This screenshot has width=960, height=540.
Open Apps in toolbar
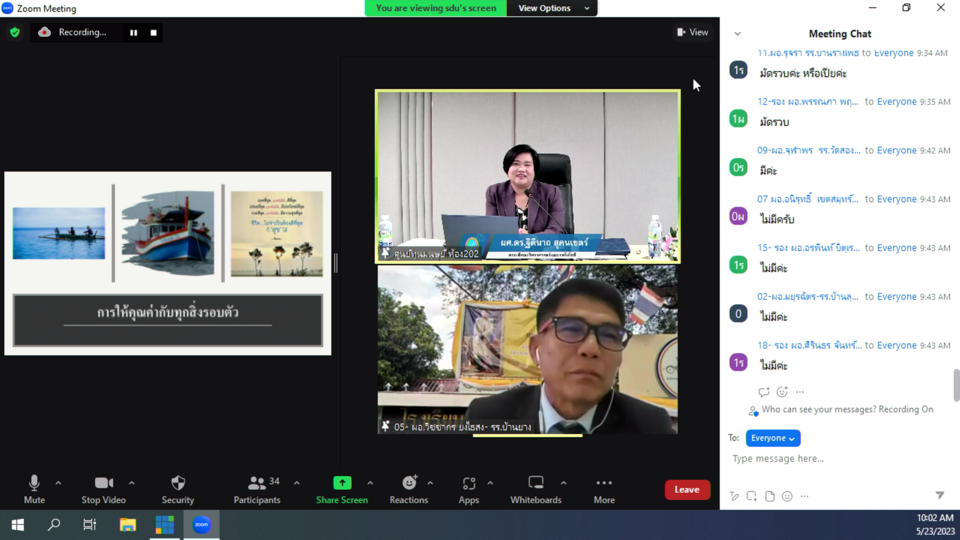pos(468,489)
